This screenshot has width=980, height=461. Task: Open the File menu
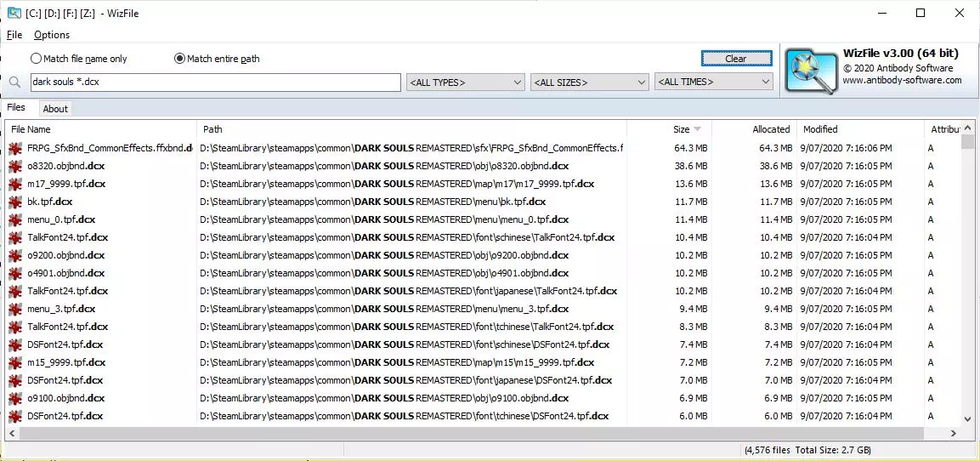[x=14, y=35]
